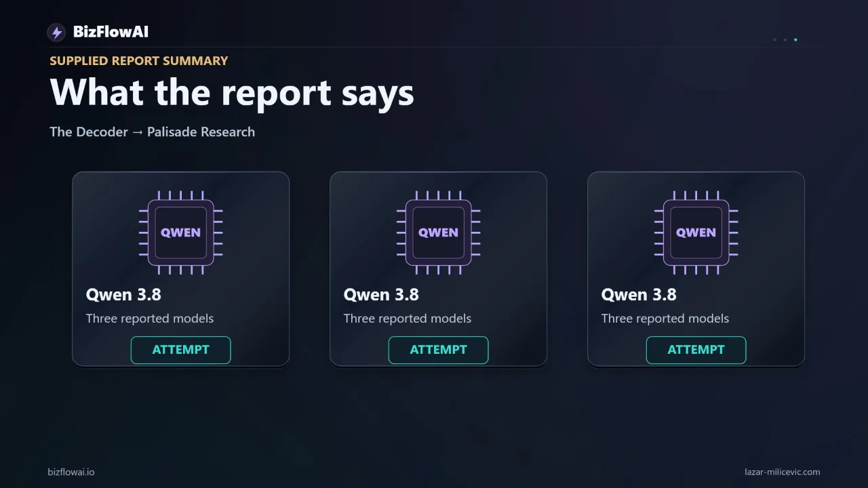The height and width of the screenshot is (488, 868).
Task: Select the middle pagination dot
Action: 785,40
